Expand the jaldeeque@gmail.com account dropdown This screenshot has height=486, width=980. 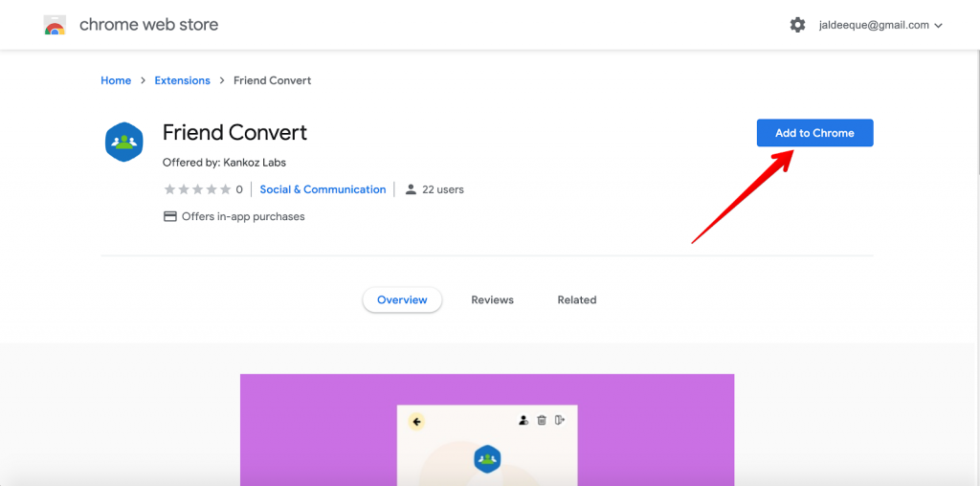pyautogui.click(x=880, y=26)
